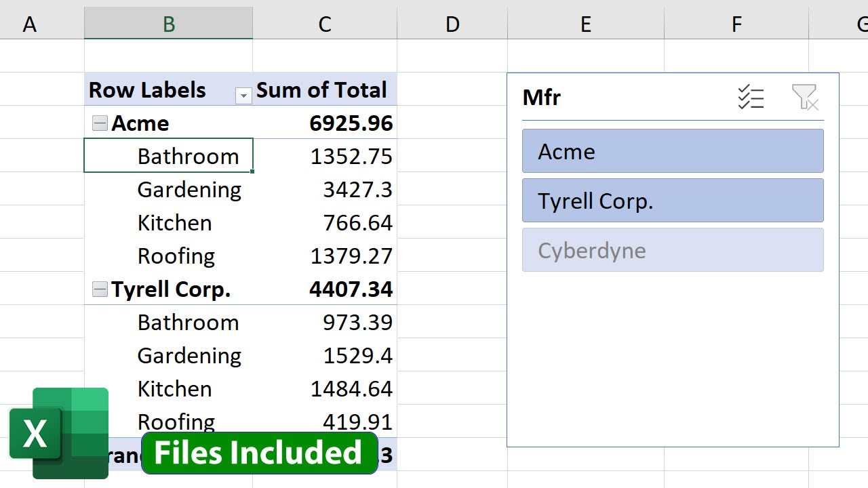Select Gardening cell under Acme
The height and width of the screenshot is (488, 868).
point(169,190)
